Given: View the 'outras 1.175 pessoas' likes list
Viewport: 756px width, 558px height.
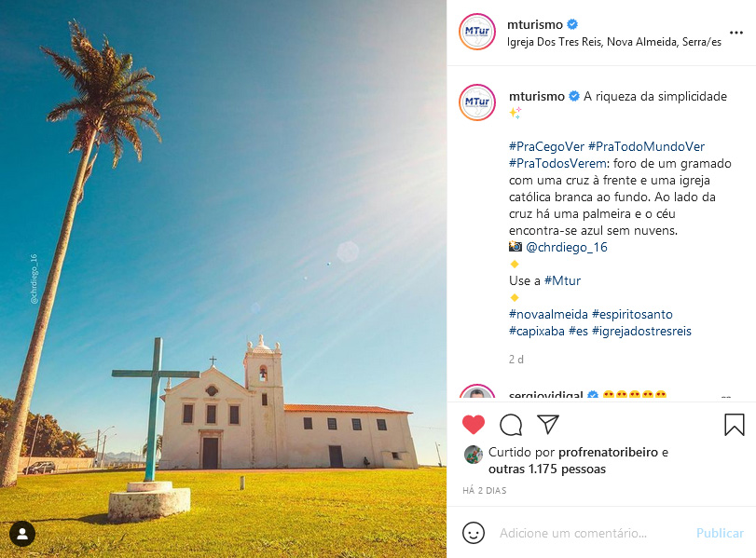Looking at the screenshot, I should point(547,469).
